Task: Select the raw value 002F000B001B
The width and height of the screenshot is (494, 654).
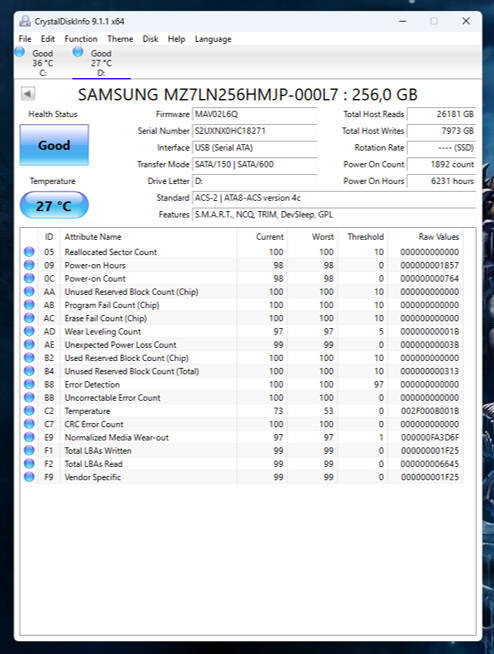Action: [430, 411]
